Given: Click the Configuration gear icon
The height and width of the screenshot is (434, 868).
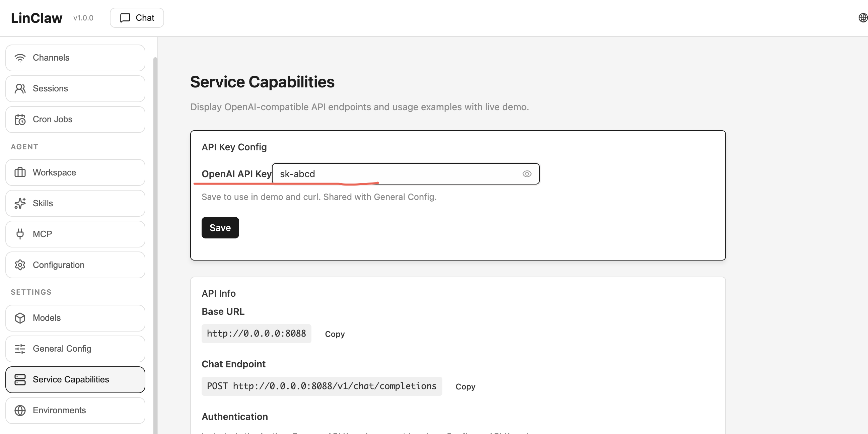Looking at the screenshot, I should (x=20, y=265).
